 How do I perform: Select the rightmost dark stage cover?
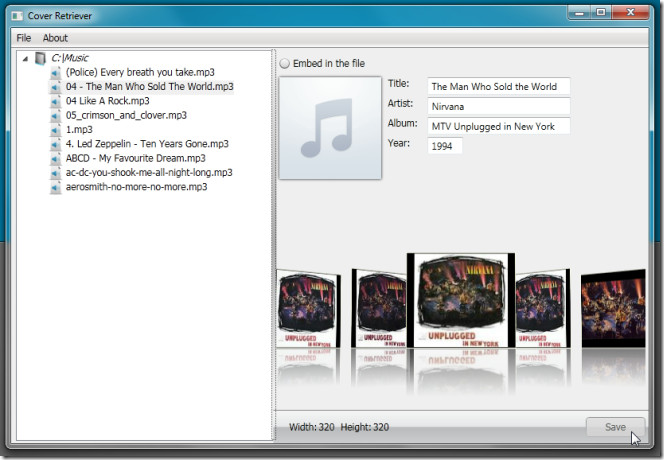tap(613, 309)
